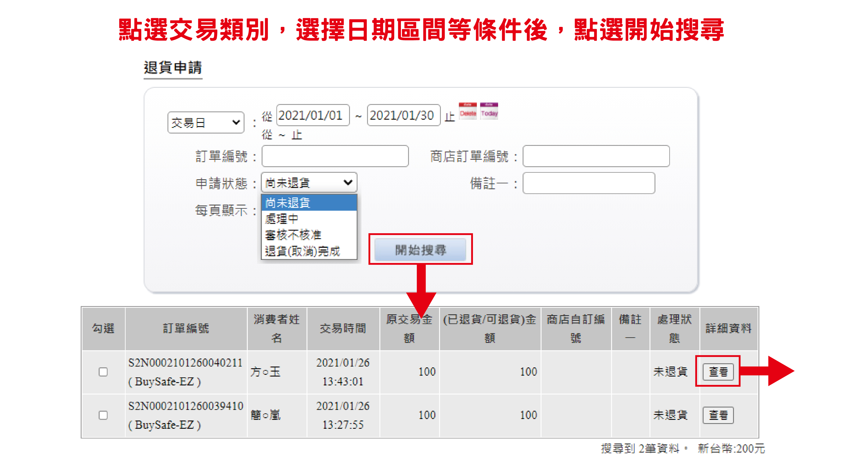Click the 開始搜尋 button
Viewport: 868px width, 476px height.
(420, 250)
